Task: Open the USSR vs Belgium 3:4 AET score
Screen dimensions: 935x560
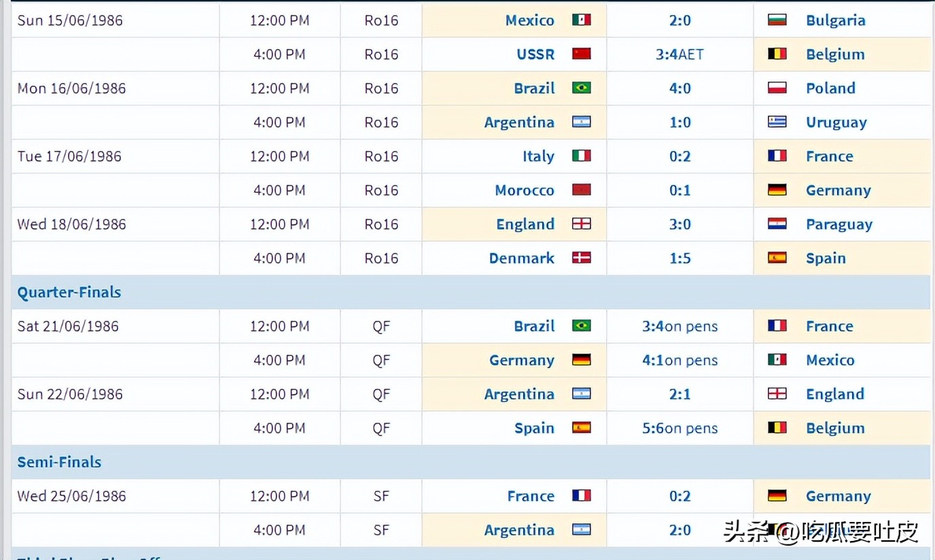Action: click(x=680, y=54)
